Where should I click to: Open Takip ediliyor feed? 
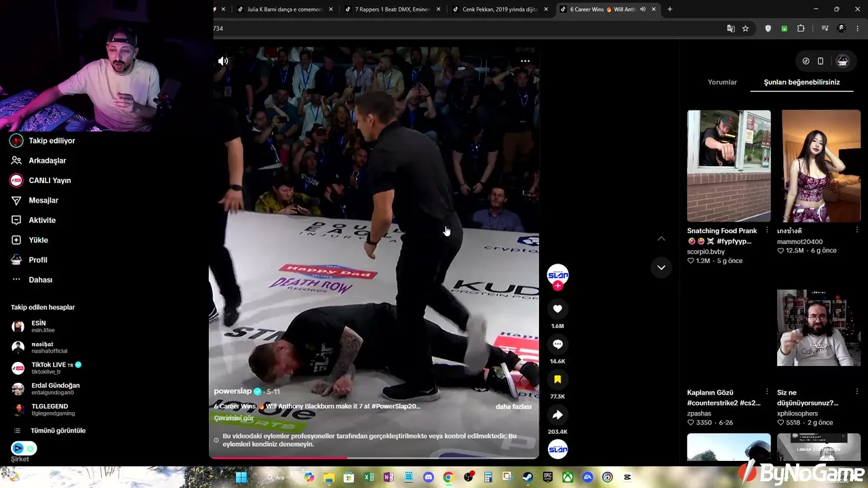point(43,141)
